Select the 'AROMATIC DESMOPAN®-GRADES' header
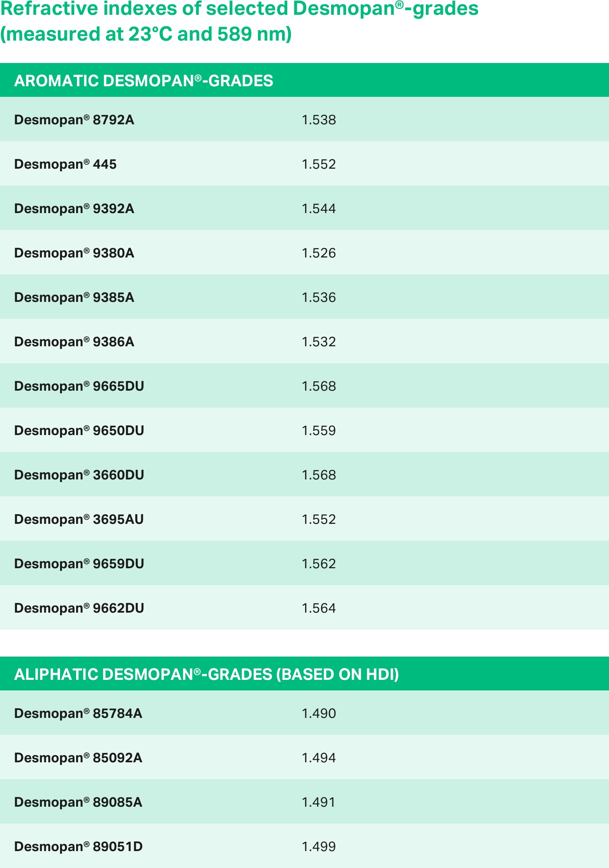The height and width of the screenshot is (868, 609). (144, 81)
